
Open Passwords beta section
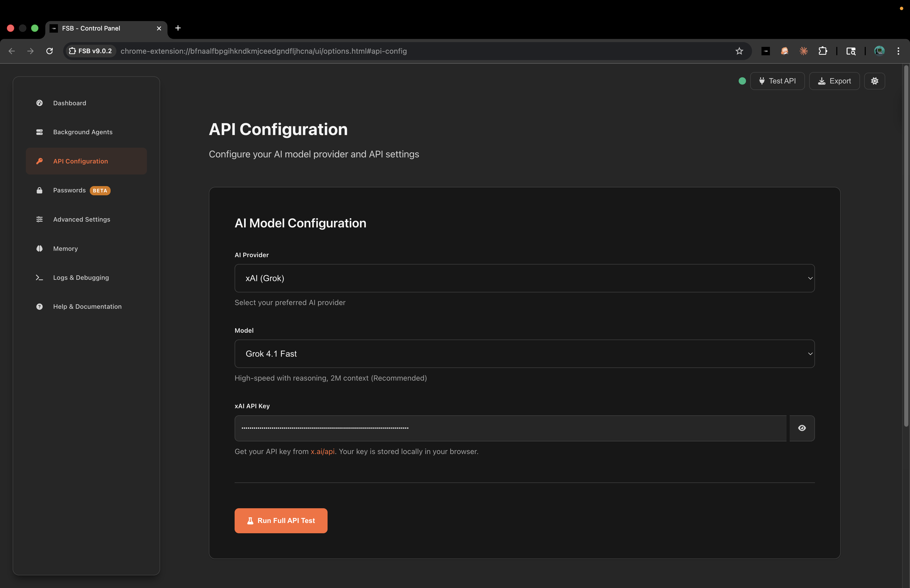click(x=86, y=190)
